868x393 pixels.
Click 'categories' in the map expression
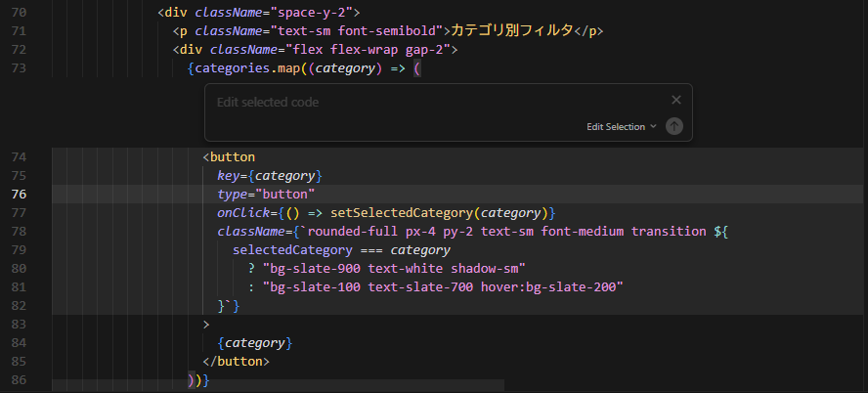[232, 68]
